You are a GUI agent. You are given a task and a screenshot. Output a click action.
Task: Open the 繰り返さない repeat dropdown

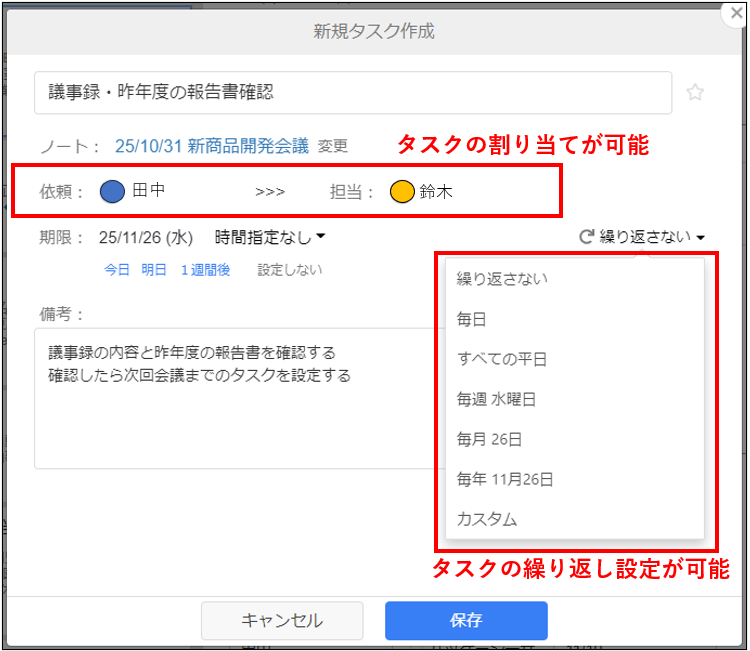click(x=645, y=237)
